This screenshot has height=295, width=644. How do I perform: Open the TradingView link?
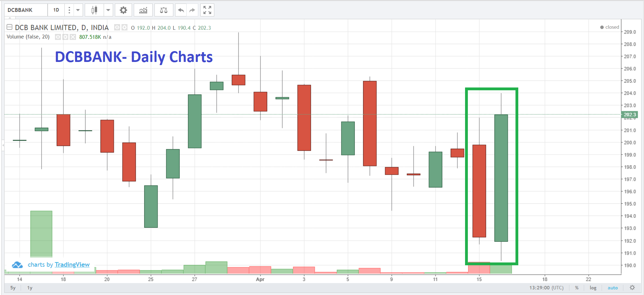click(x=72, y=265)
